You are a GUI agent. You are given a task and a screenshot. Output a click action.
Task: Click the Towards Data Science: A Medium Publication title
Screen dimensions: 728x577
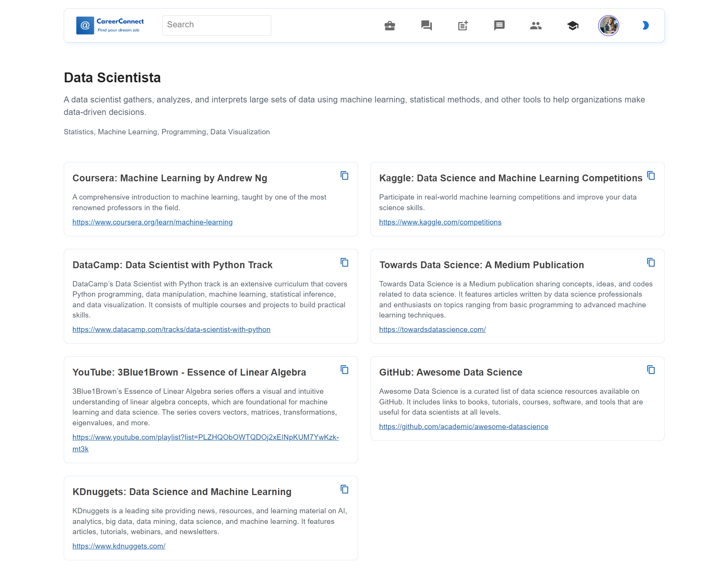coord(481,265)
